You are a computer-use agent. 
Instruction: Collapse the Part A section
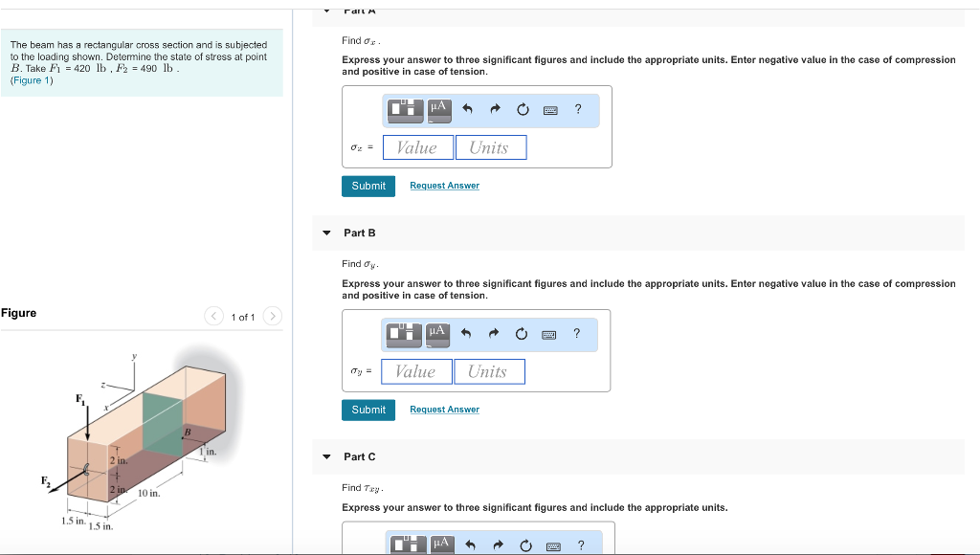[x=326, y=10]
